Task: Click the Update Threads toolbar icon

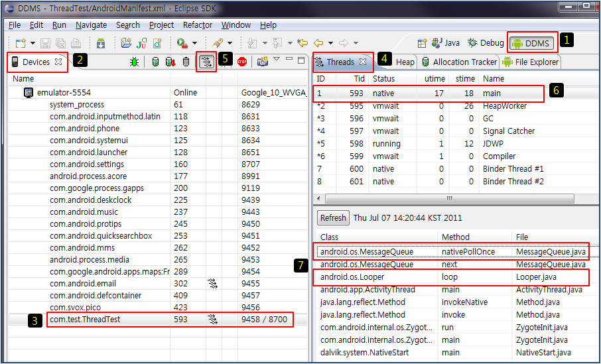Action: click(x=207, y=62)
